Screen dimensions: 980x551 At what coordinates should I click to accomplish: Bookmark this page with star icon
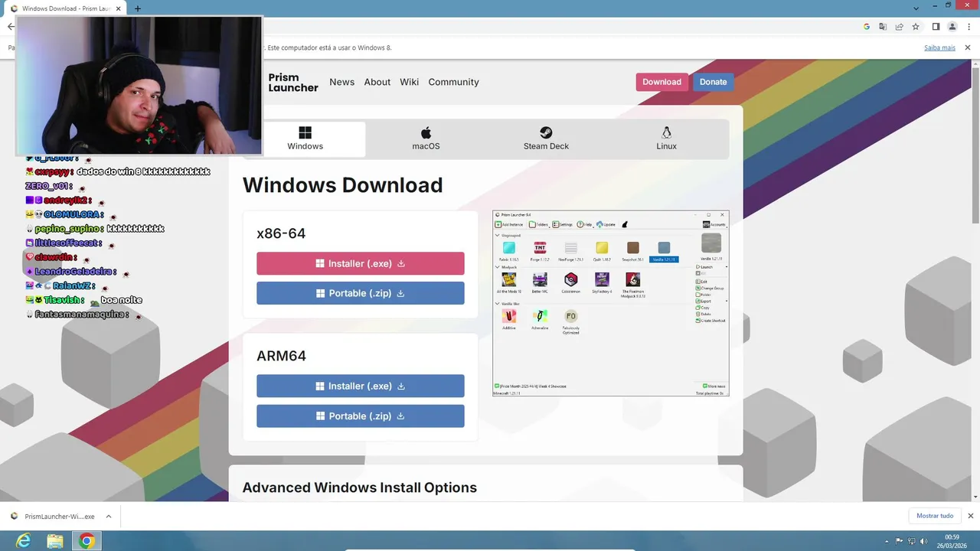coord(915,26)
